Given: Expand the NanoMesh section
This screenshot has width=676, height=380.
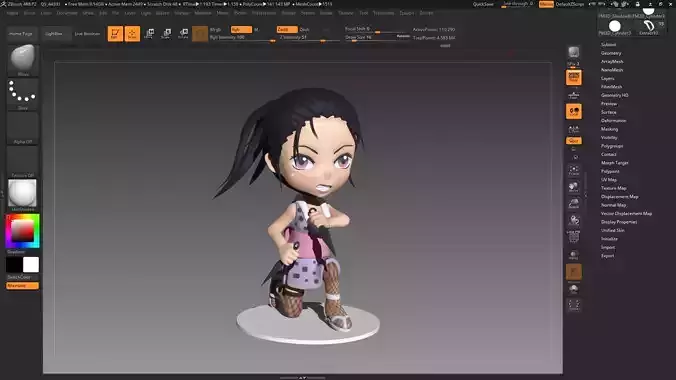Looking at the screenshot, I should (612, 70).
